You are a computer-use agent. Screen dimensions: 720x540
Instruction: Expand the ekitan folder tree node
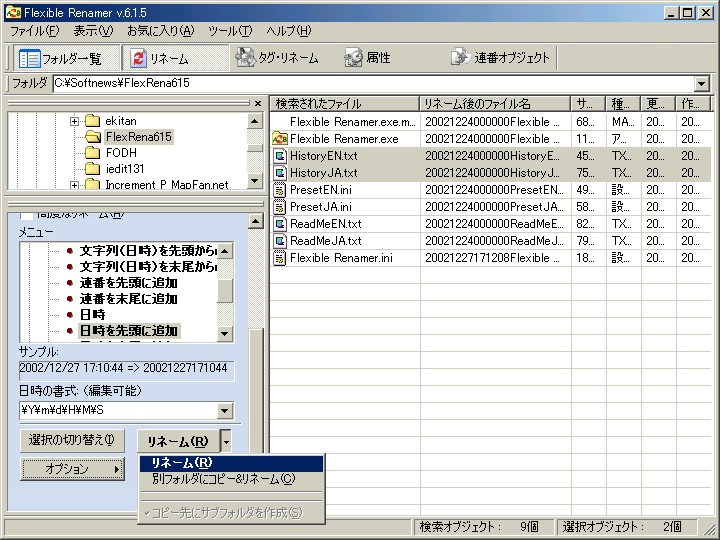[x=74, y=121]
